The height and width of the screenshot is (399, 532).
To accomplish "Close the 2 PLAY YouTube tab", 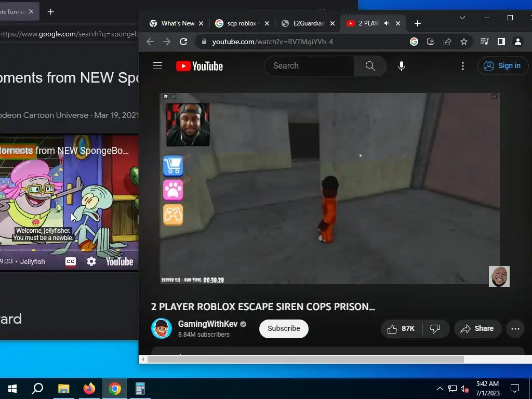I will click(398, 23).
